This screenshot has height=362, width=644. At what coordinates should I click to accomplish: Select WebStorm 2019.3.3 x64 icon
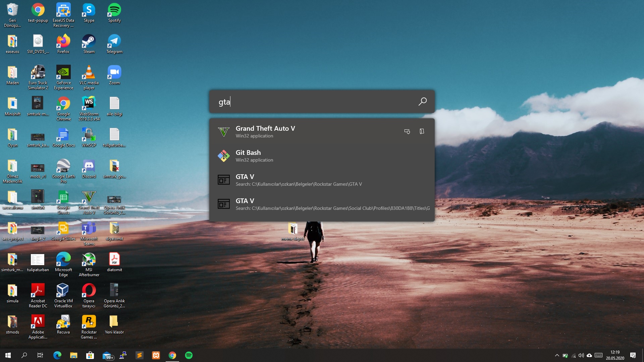pyautogui.click(x=89, y=109)
